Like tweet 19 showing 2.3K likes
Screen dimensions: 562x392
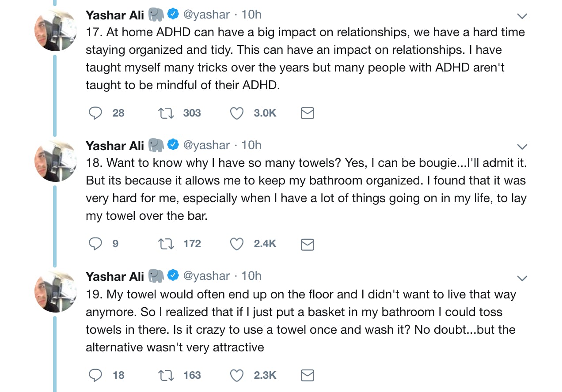pyautogui.click(x=236, y=375)
